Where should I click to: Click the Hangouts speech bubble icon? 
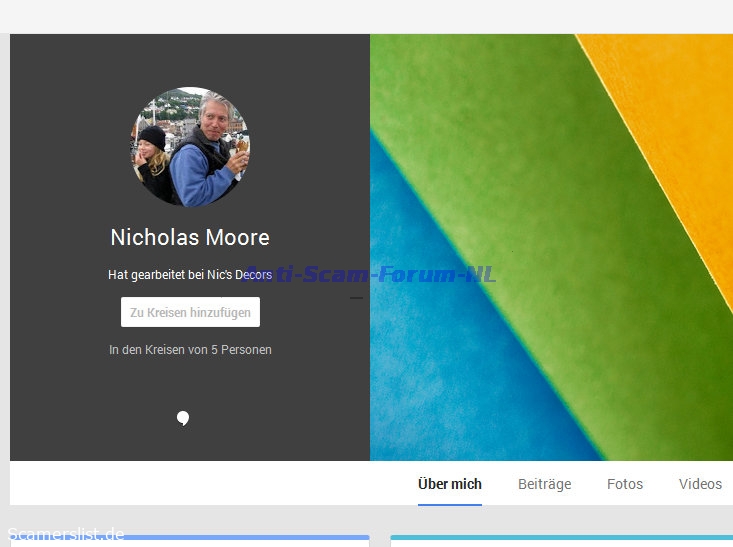coord(183,418)
